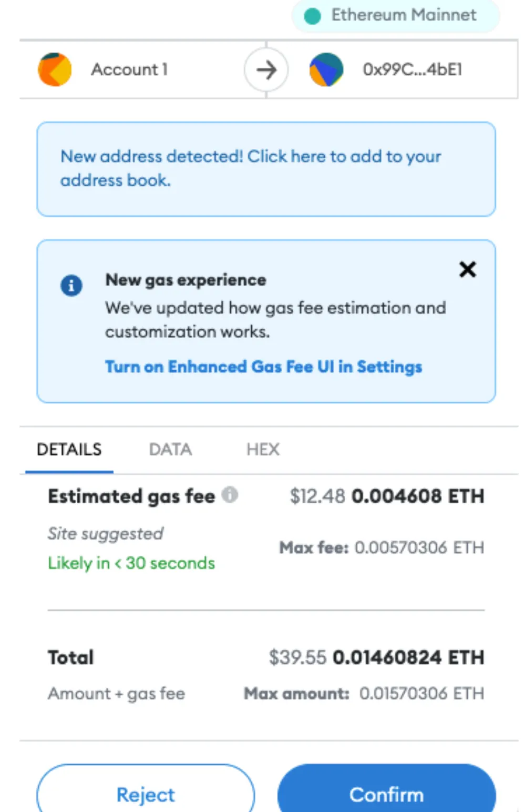Click the Account 1 sender name
Image resolution: width=525 pixels, height=812 pixels.
129,69
